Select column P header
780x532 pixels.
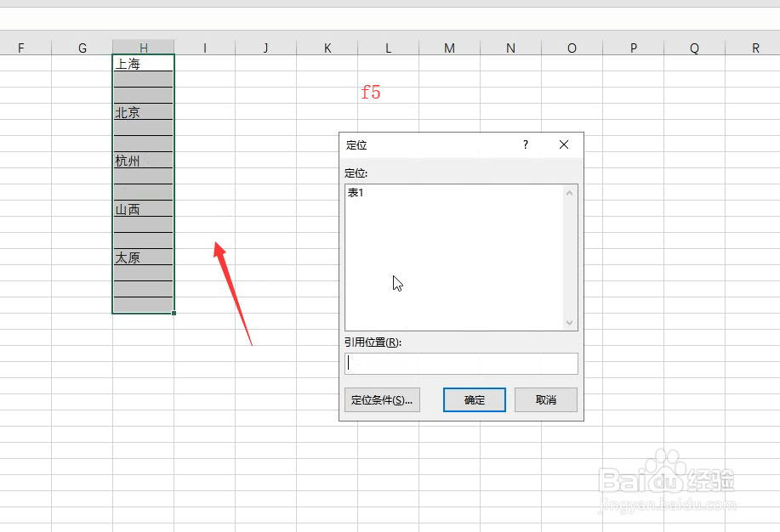pyautogui.click(x=633, y=48)
